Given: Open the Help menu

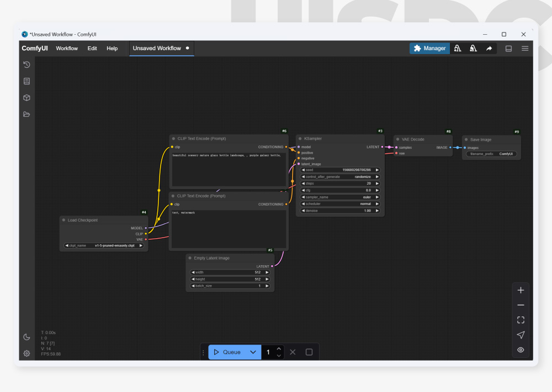Looking at the screenshot, I should click(112, 49).
